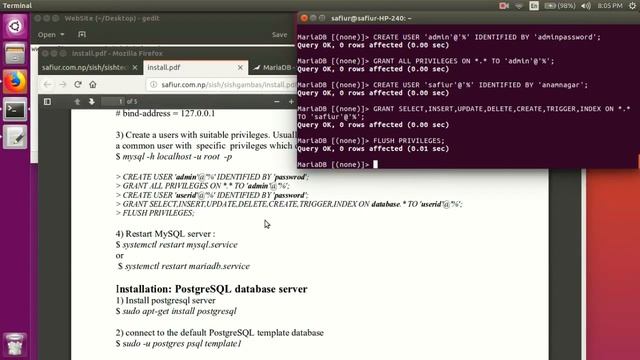Open gedit Text Editor launcher icon
Image resolution: width=640 pixels, height=360 pixels.
click(x=15, y=137)
